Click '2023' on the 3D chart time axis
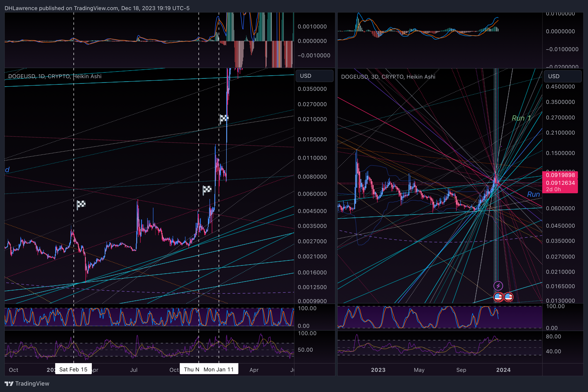 tap(378, 370)
